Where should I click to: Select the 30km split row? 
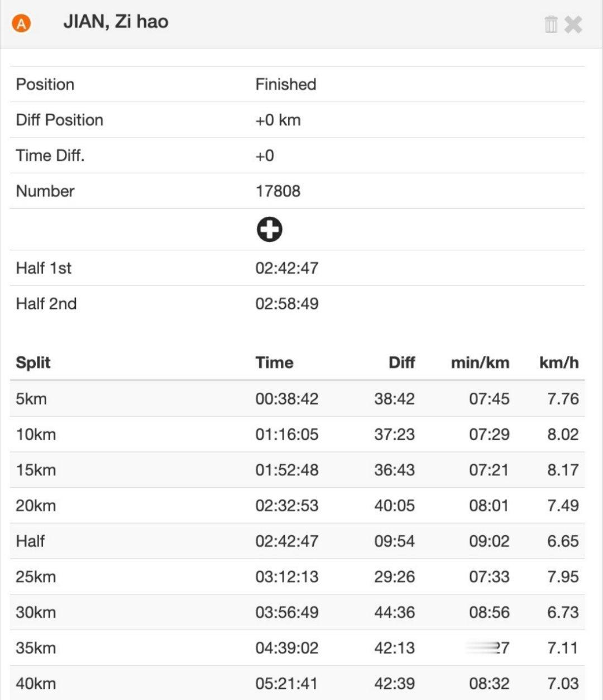(x=297, y=612)
